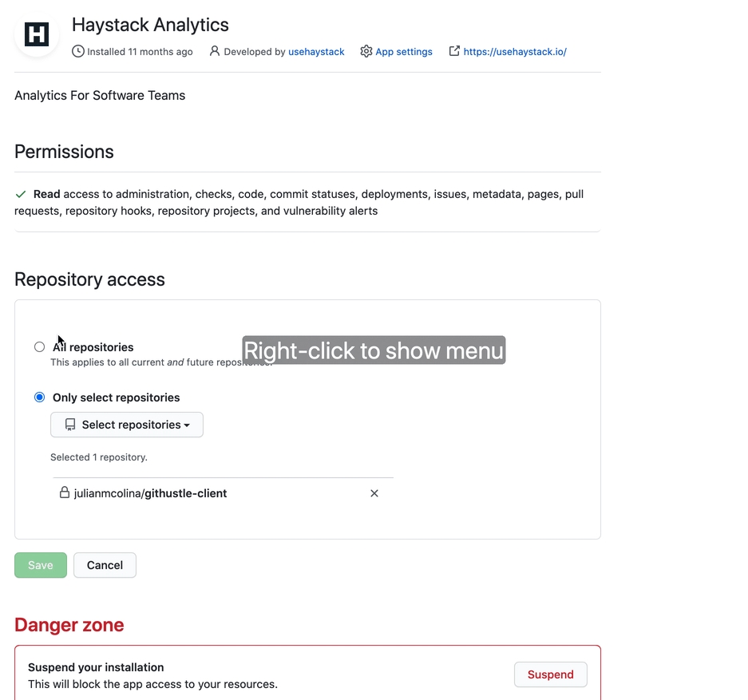Screen dimensions: 748x700
Task: Click the julianmcolina/githustle-client repository entry
Action: [x=150, y=493]
